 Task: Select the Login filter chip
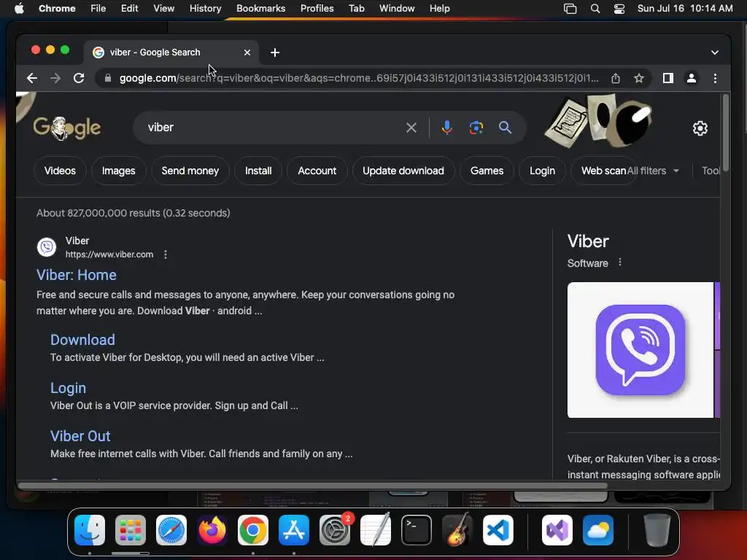pyautogui.click(x=542, y=171)
